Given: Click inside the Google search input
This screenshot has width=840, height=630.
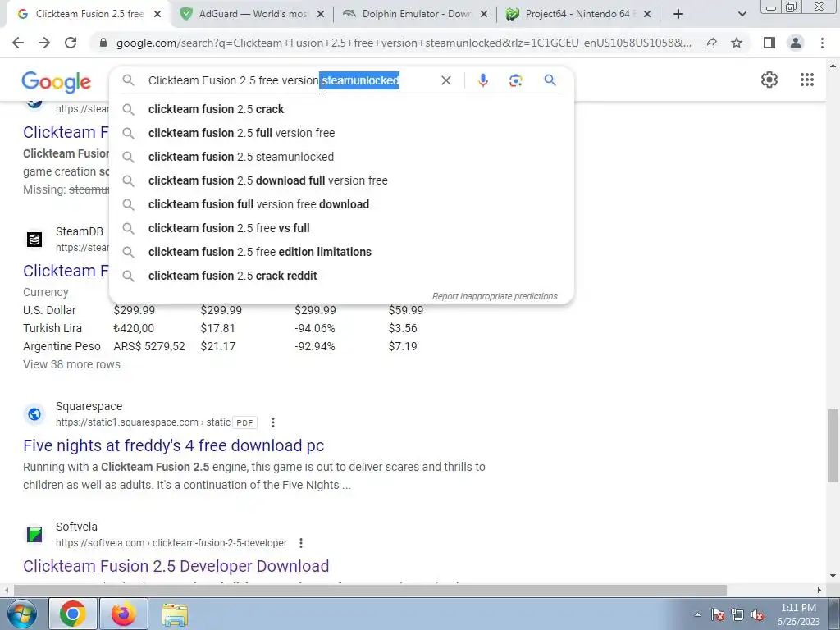Looking at the screenshot, I should pos(290,80).
